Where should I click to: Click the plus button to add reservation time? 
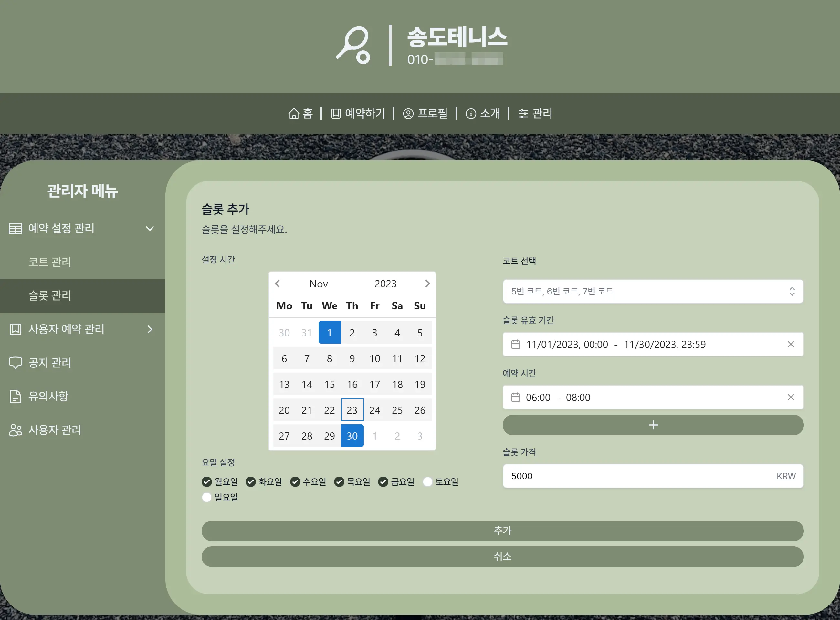coord(653,425)
